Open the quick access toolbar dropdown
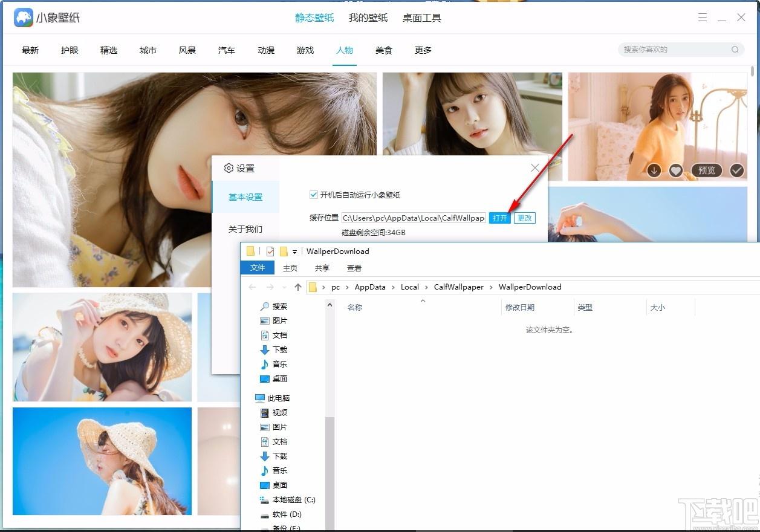This screenshot has height=532, width=760. point(294,251)
